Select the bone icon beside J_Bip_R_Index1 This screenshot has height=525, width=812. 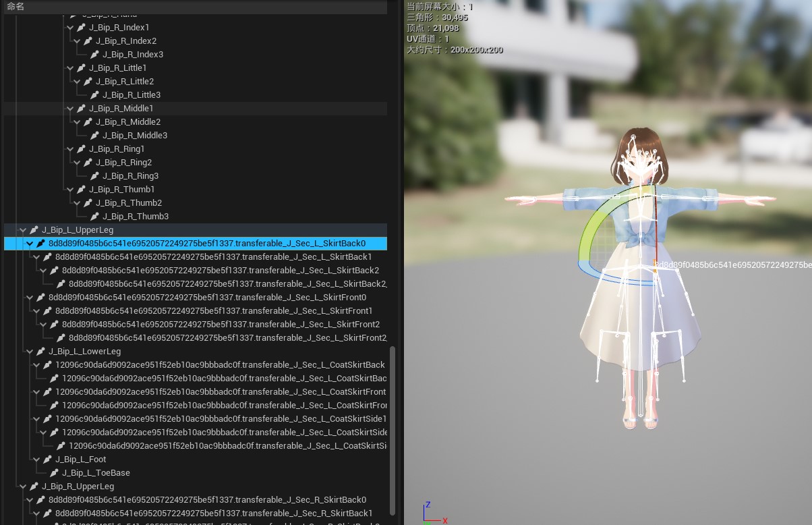[81, 27]
